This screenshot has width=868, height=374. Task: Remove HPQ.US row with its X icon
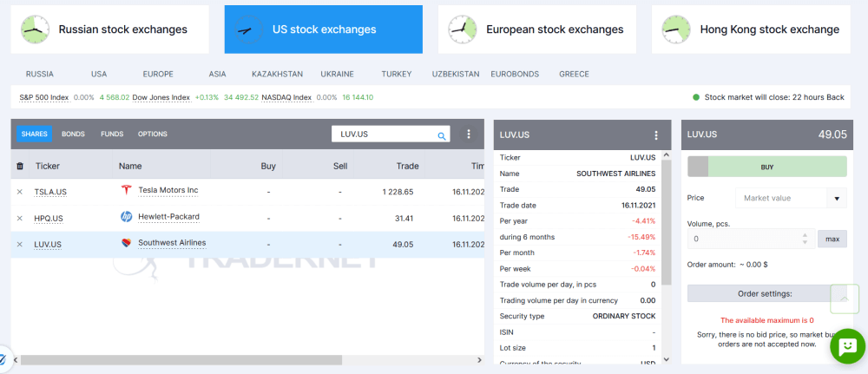(20, 218)
